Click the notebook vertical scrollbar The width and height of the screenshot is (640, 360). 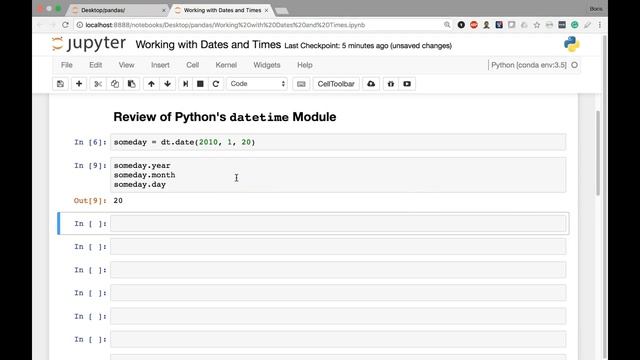tap(598, 153)
